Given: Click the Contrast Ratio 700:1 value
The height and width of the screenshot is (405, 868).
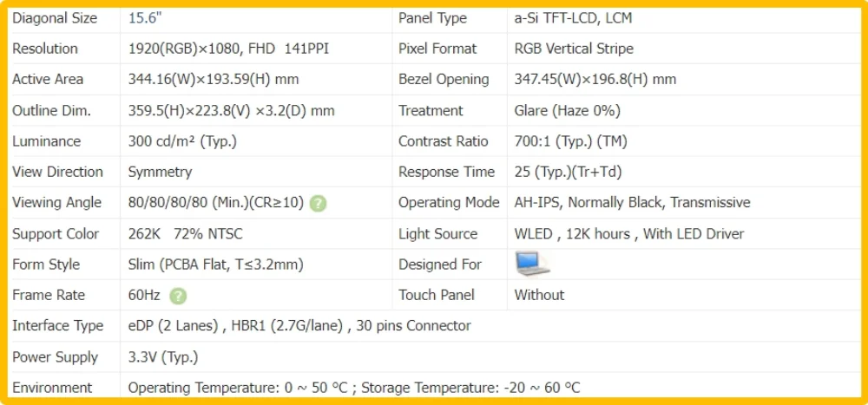Looking at the screenshot, I should [x=571, y=141].
